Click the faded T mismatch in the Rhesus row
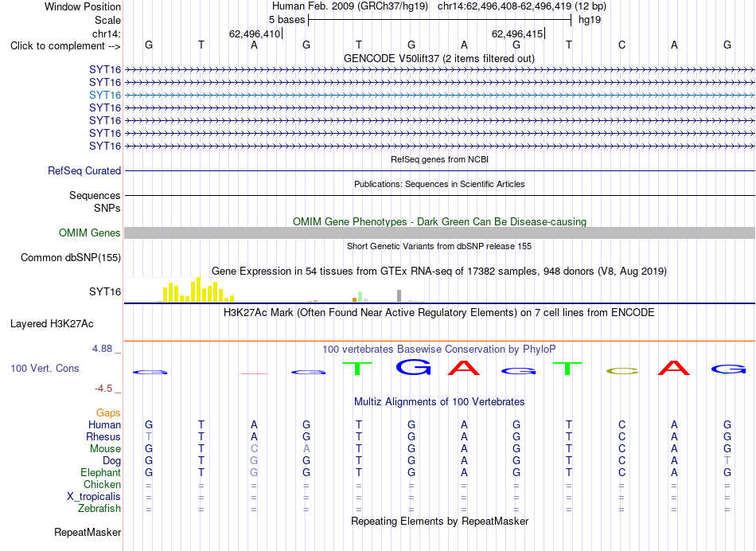Viewport: 756px width, 551px height. point(149,436)
